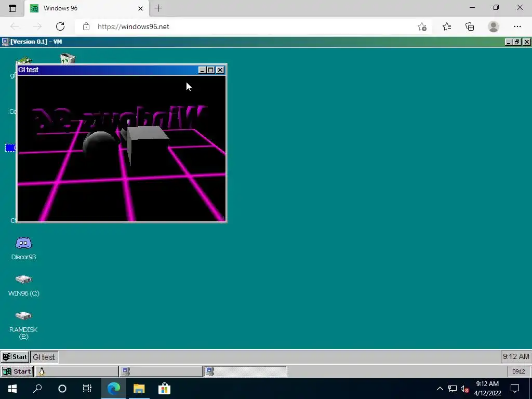Open the outer Start button with green flag logo
The height and width of the screenshot is (399, 532).
click(x=17, y=371)
